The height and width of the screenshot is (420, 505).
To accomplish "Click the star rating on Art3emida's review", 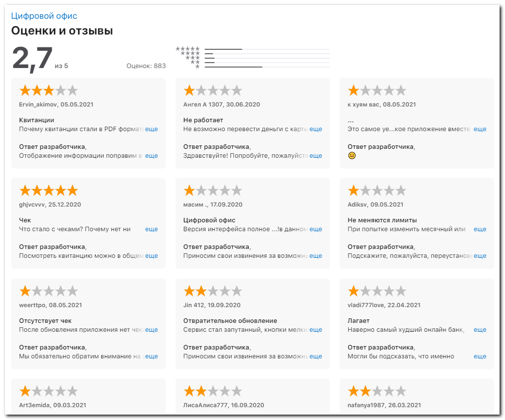I will point(48,391).
